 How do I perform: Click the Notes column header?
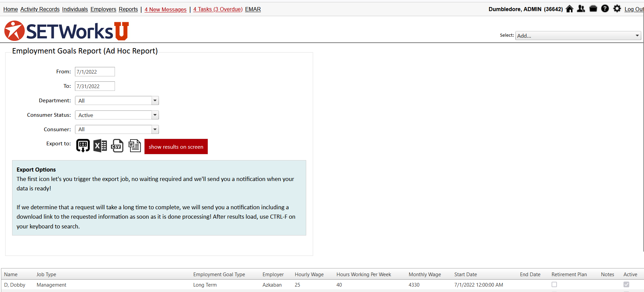click(607, 275)
